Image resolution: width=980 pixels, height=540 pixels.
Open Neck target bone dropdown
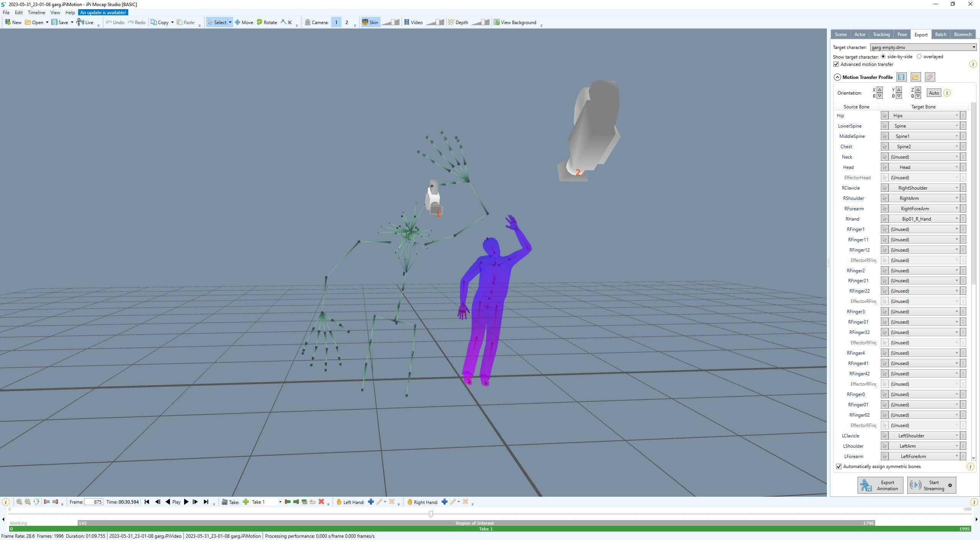924,157
